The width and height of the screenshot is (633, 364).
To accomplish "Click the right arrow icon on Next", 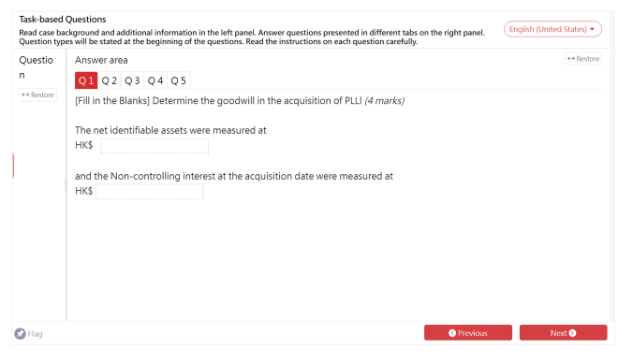I will (572, 333).
